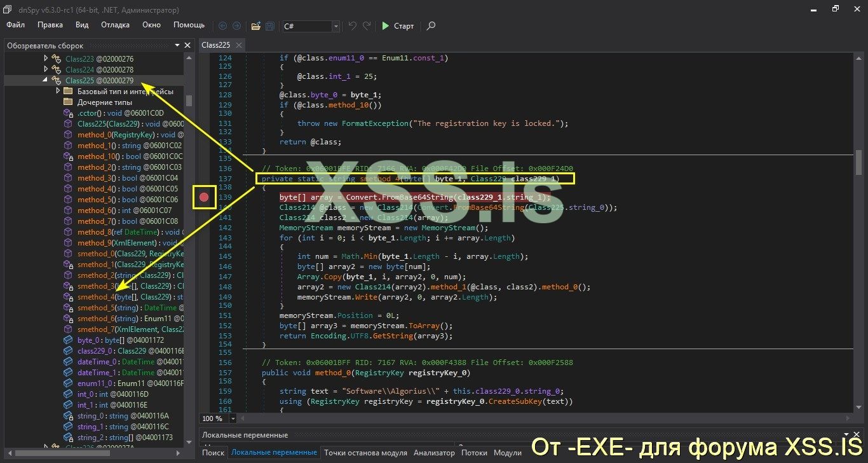Click the field icon beside byte_0

tap(68, 340)
